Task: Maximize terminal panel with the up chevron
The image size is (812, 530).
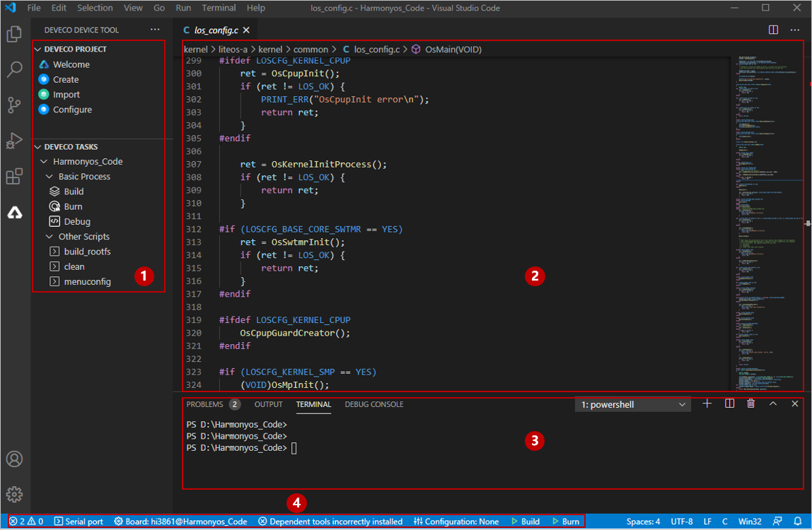Action: pos(773,404)
